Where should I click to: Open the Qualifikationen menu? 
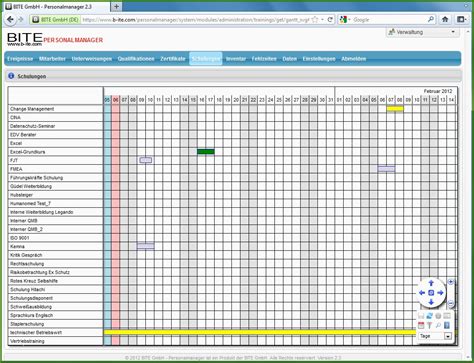coord(136,59)
